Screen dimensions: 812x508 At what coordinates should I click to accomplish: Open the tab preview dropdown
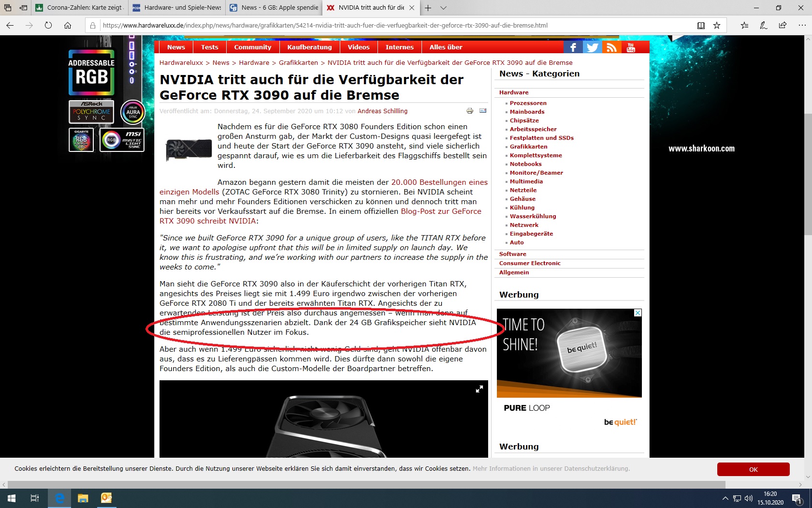point(443,8)
